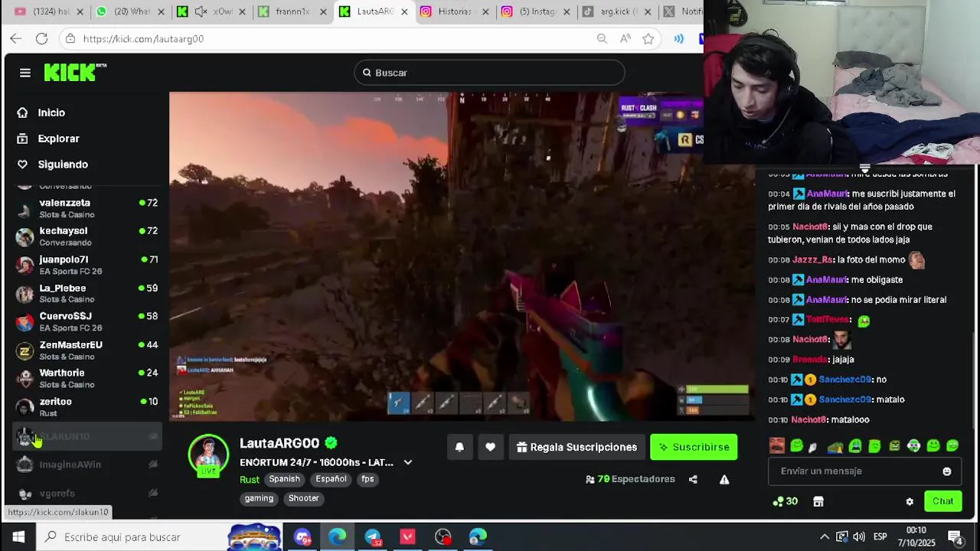Click the verified badge next to LautaARG00
Screen dimensions: 980x551
click(331, 443)
